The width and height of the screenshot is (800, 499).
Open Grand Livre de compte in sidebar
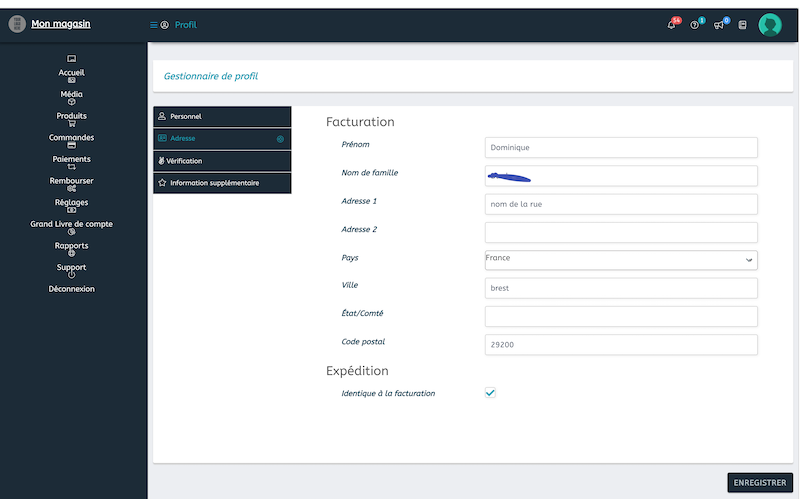(x=71, y=224)
